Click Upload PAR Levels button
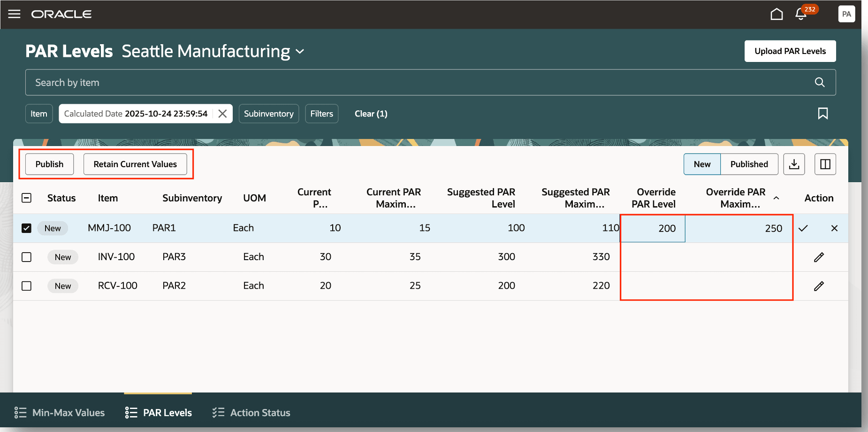The image size is (868, 432). pos(790,51)
